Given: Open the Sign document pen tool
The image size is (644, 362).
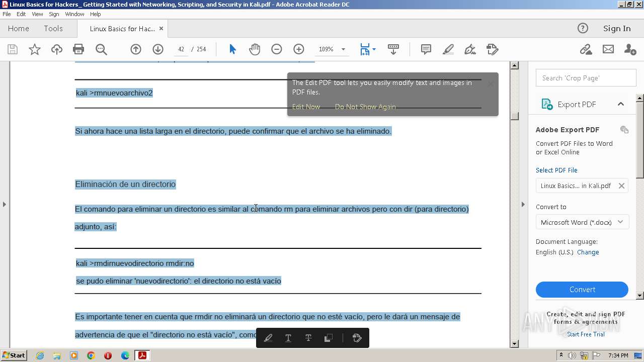Looking at the screenshot, I should [x=470, y=49].
